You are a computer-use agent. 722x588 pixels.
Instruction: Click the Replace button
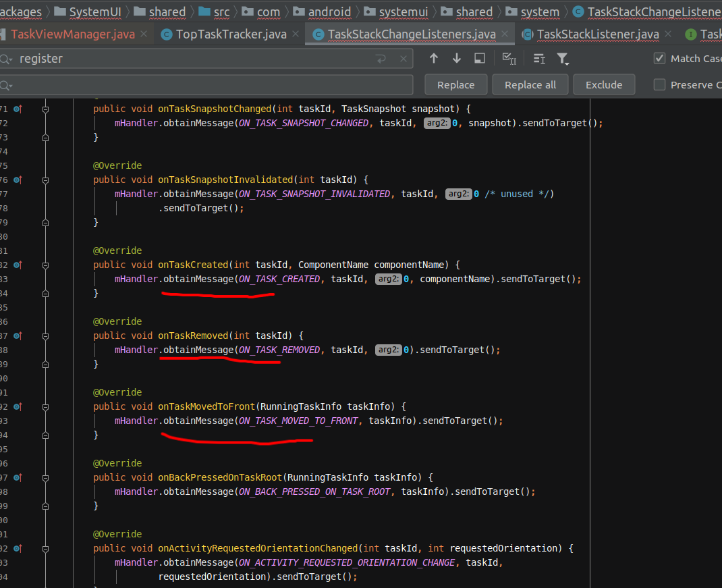[456, 85]
